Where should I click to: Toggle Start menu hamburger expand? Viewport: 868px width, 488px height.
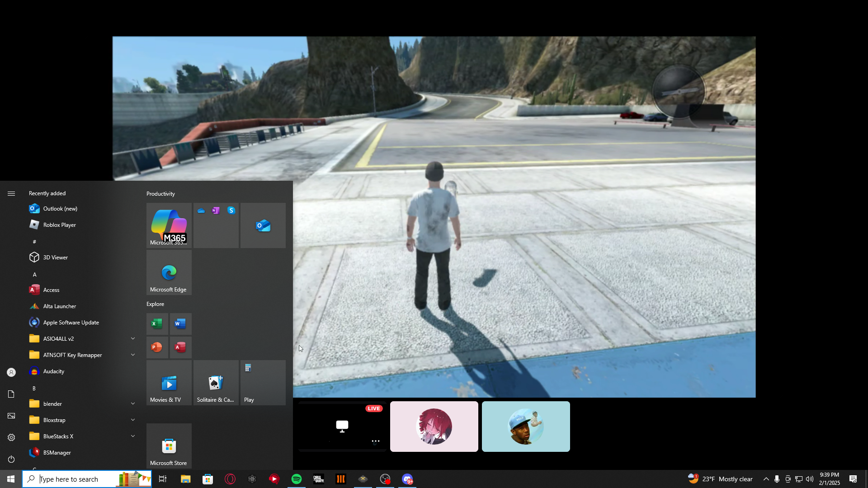[x=11, y=193]
